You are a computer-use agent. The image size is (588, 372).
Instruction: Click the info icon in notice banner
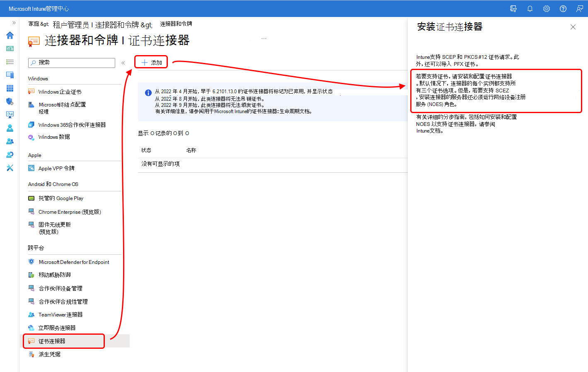pos(148,93)
